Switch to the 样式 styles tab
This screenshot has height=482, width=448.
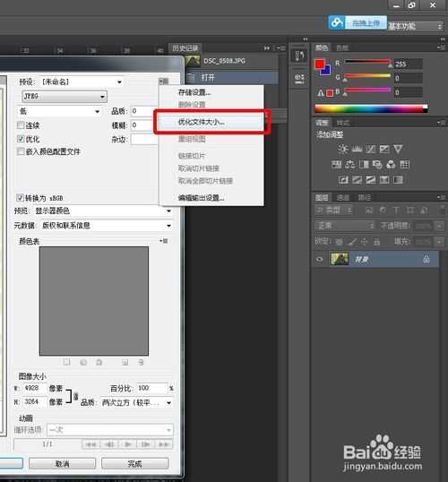coord(343,123)
